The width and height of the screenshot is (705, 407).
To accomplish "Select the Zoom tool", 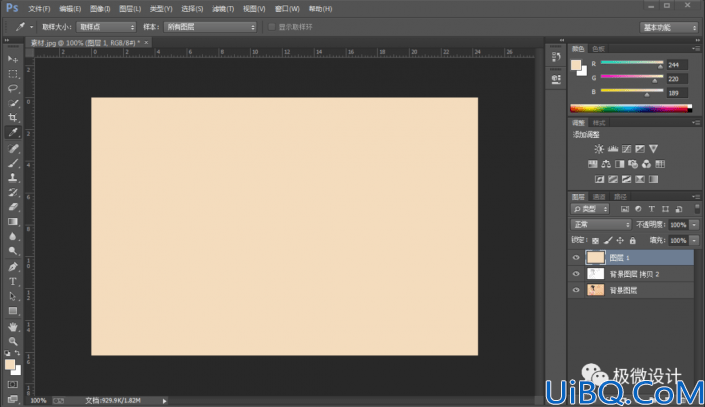I will (13, 341).
